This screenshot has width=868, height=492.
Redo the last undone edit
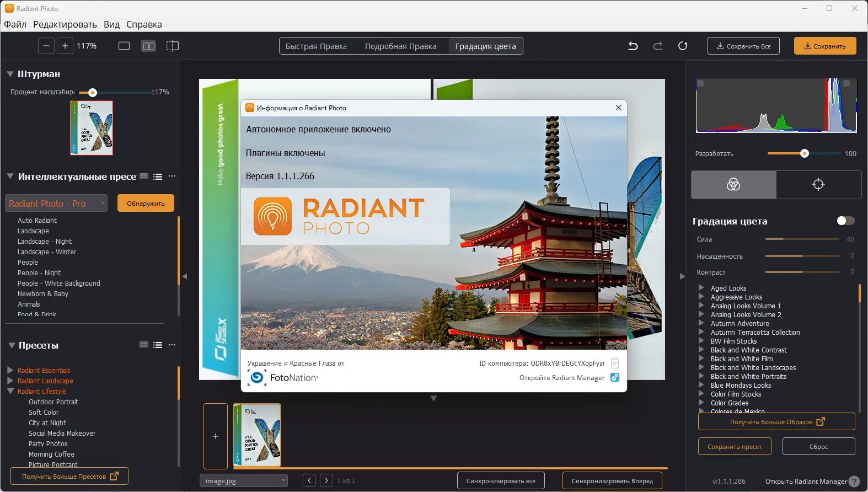click(x=658, y=46)
